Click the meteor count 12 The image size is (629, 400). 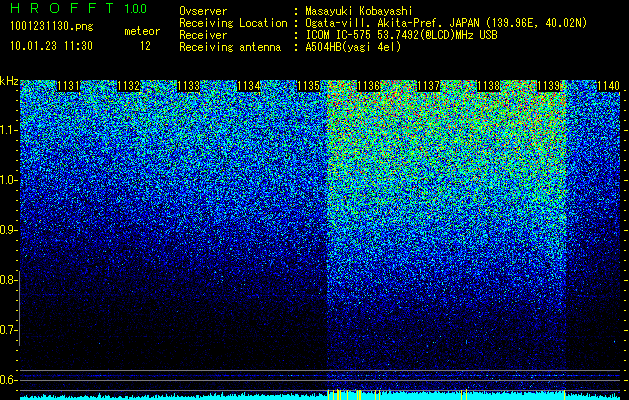(145, 46)
